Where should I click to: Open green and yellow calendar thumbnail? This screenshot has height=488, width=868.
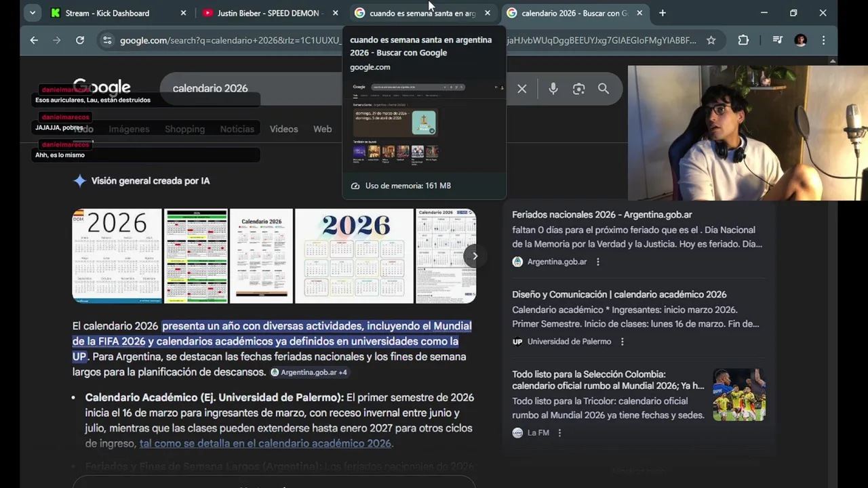[x=196, y=256]
